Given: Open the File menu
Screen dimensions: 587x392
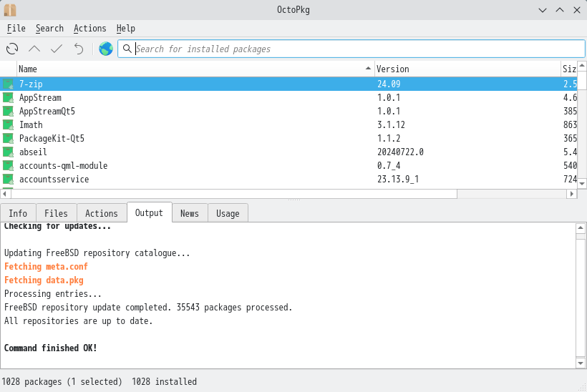Looking at the screenshot, I should (x=16, y=29).
